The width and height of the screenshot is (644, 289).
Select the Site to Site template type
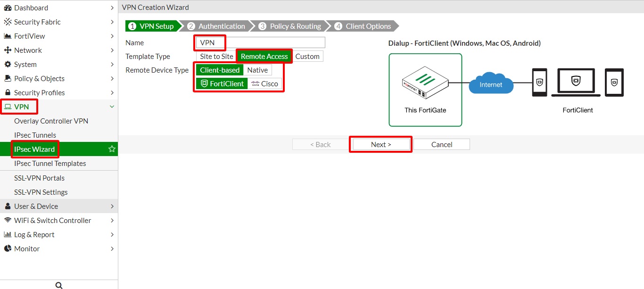click(216, 56)
